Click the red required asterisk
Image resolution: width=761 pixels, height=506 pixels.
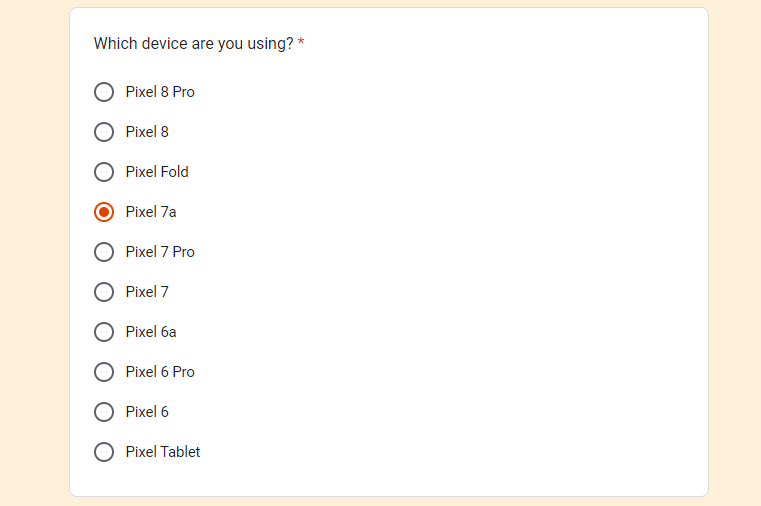click(301, 44)
